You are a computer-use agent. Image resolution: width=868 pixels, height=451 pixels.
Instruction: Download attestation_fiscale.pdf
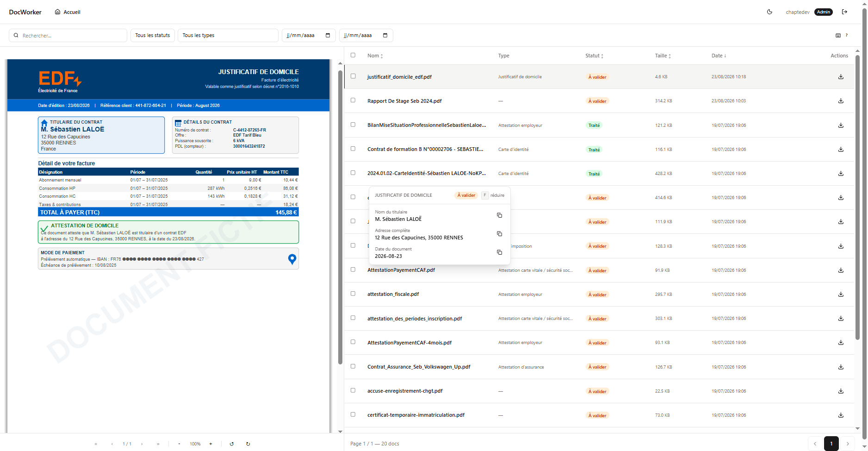(841, 294)
